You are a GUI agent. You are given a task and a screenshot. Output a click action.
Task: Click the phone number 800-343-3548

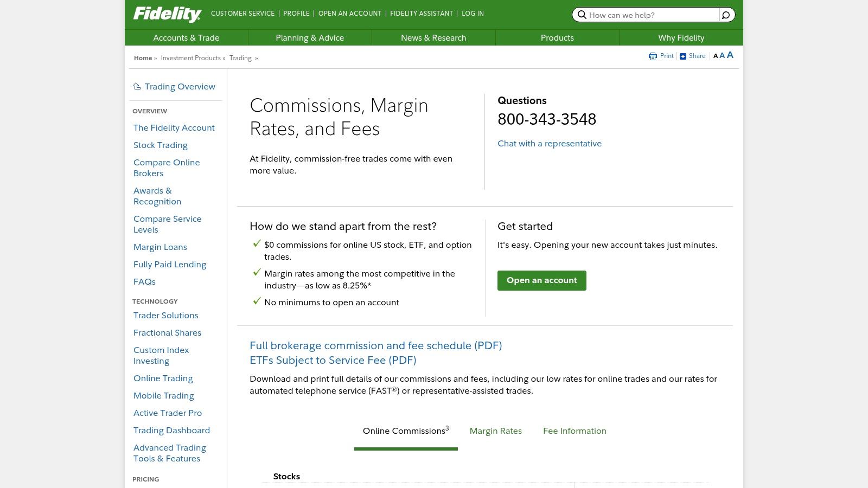547,119
